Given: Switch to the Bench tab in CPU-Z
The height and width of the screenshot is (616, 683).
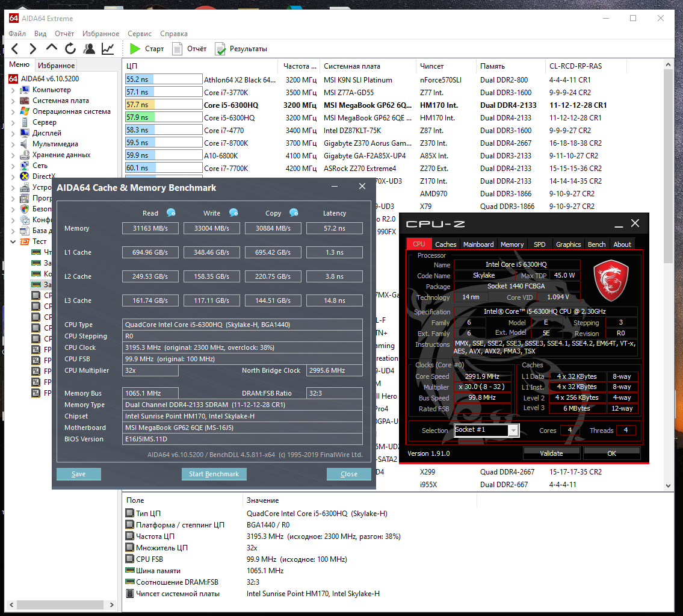Looking at the screenshot, I should point(596,244).
